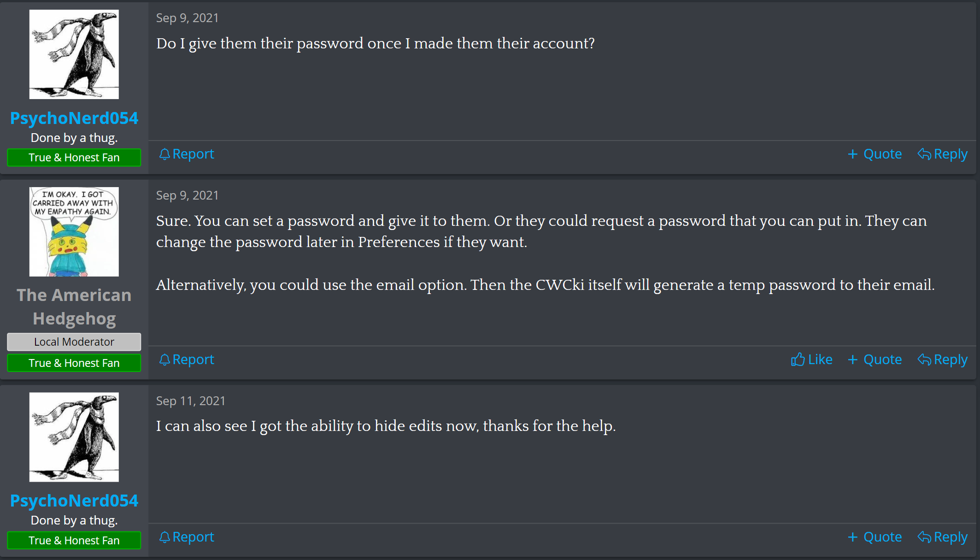Click PsychoNerd054 username on the Sep 11 post
The image size is (980, 560).
74,501
